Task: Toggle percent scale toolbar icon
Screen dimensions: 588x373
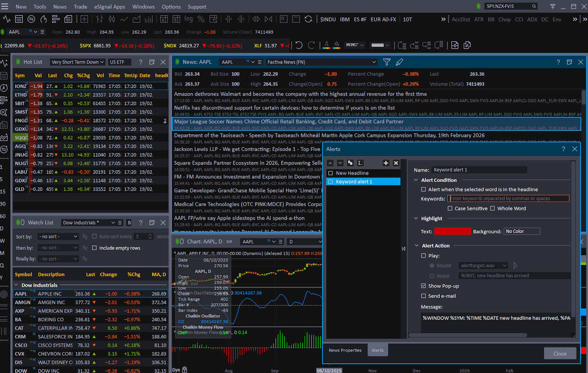Action: [x=201, y=19]
